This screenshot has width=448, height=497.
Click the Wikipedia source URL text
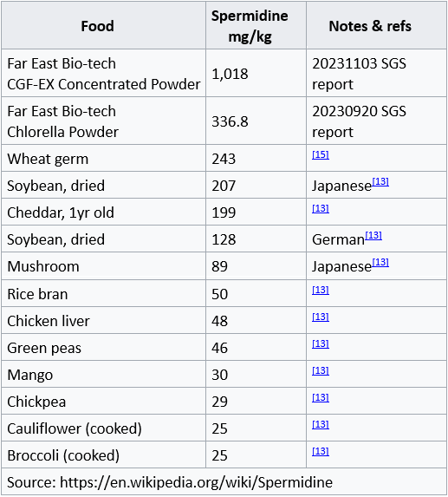pos(197,482)
